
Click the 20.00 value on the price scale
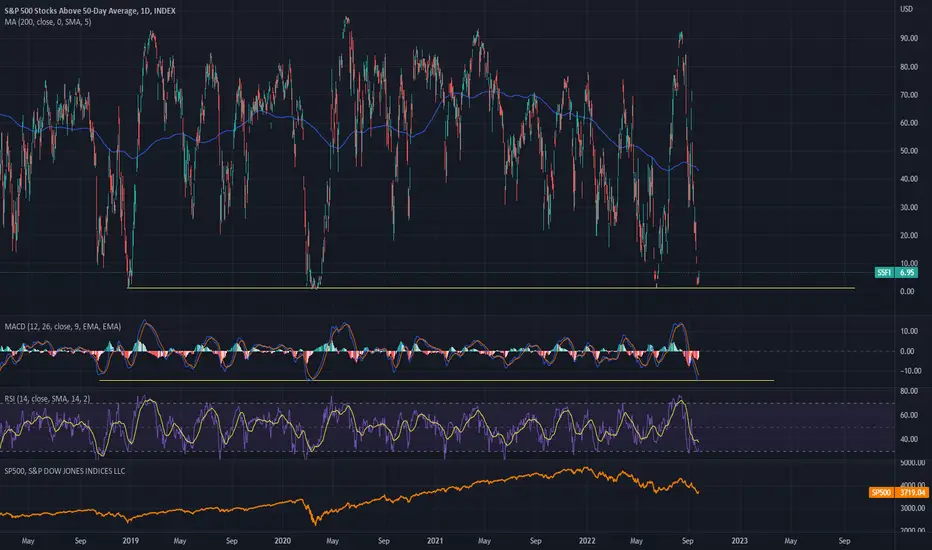(x=908, y=235)
